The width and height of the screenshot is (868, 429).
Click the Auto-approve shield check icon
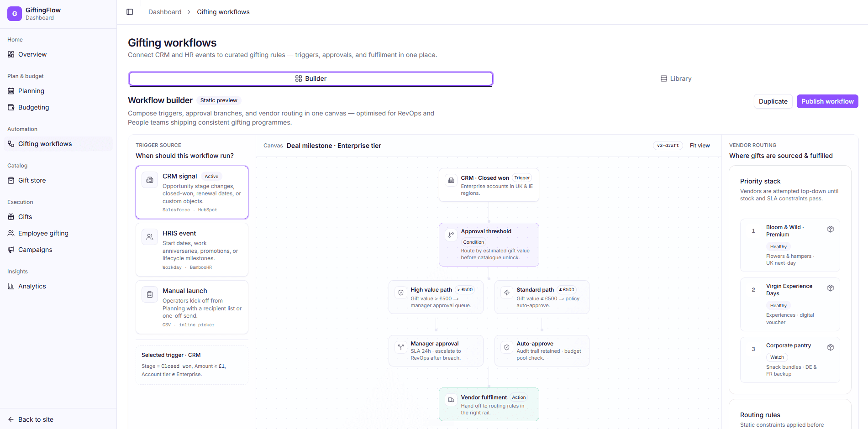[x=507, y=347]
